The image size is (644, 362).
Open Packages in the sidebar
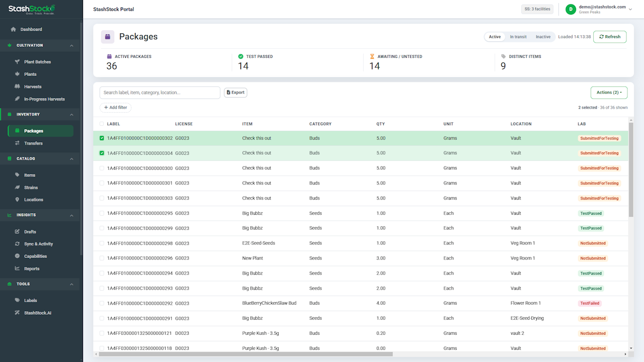click(41, 131)
